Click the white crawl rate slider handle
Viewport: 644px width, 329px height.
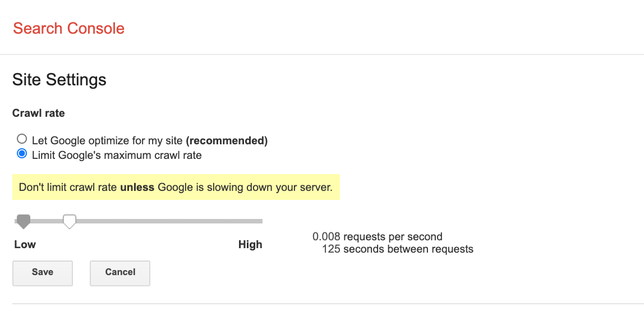pos(69,222)
